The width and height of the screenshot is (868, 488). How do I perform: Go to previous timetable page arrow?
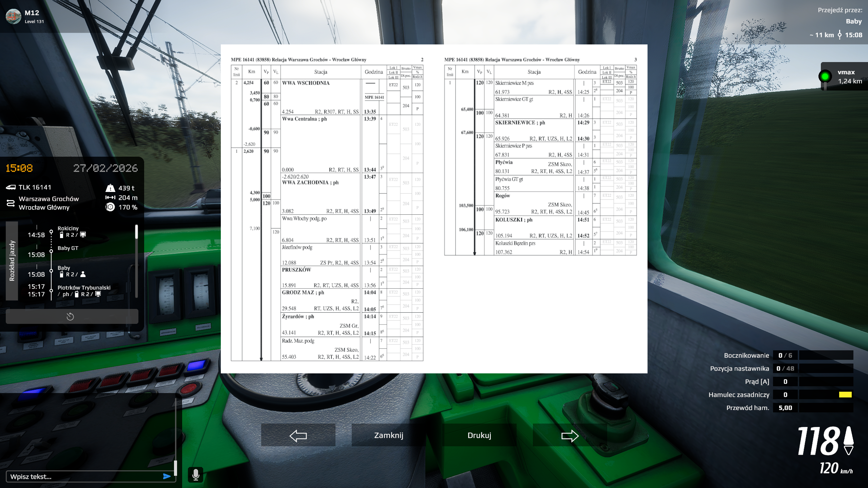(298, 435)
